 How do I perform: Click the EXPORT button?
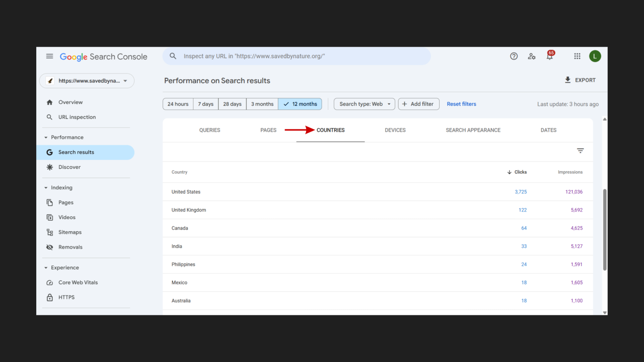[x=580, y=80]
